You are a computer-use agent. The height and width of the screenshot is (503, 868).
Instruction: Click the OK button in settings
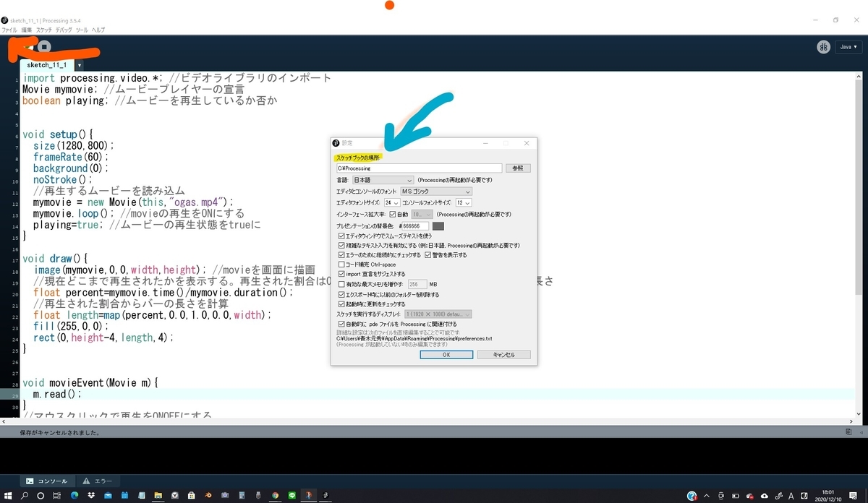[x=446, y=354]
